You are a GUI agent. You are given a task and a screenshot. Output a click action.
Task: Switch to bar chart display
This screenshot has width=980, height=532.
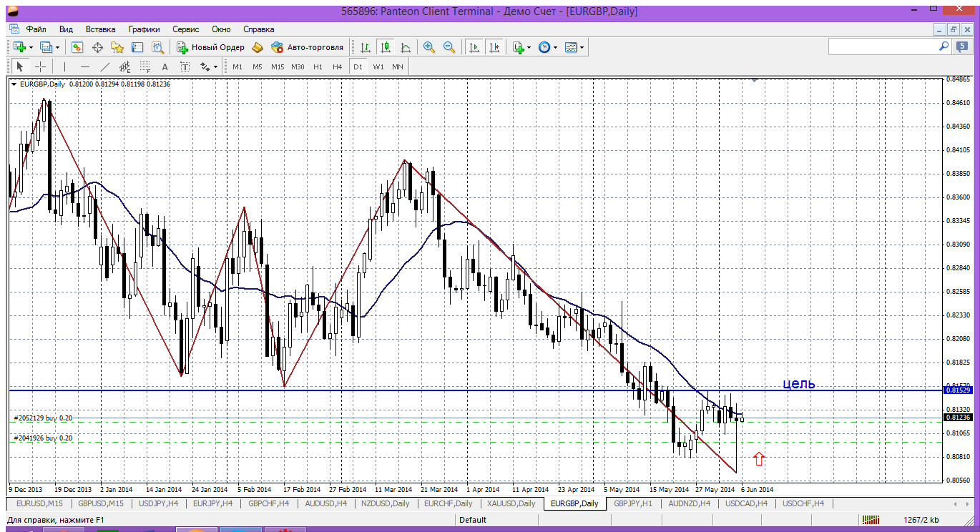pos(366,47)
